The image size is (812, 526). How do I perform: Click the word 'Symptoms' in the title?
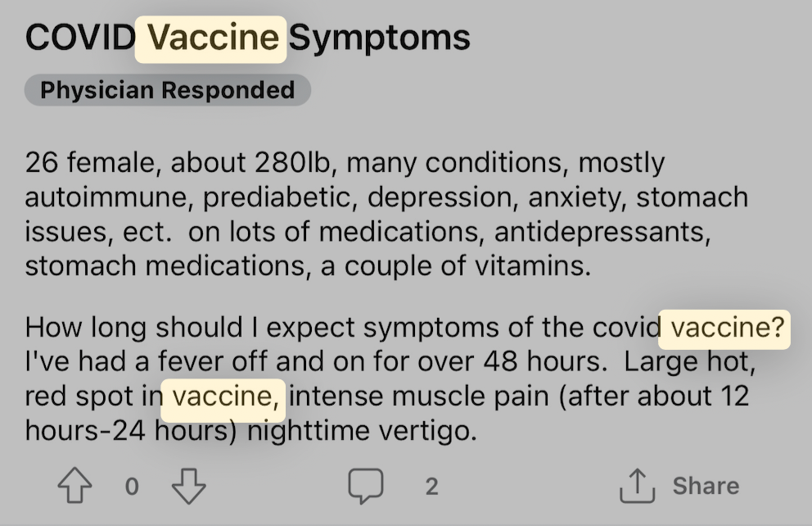tap(379, 39)
